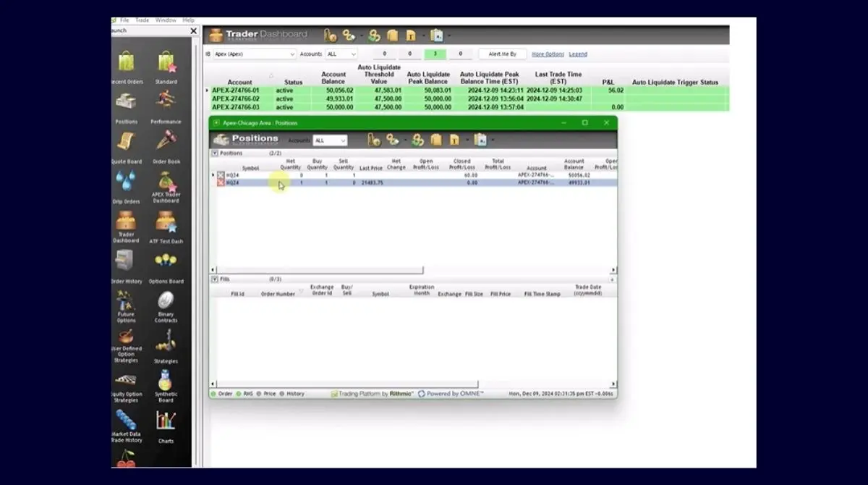This screenshot has width=868, height=485.
Task: Open the More Options link
Action: (548, 54)
